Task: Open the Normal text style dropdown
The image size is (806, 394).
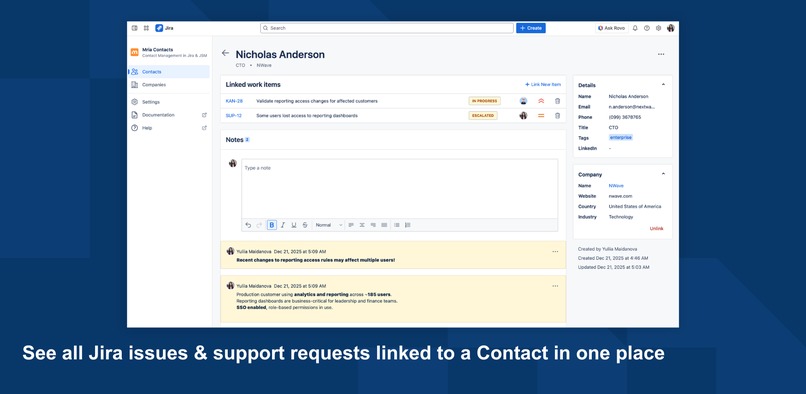Action: pyautogui.click(x=328, y=225)
